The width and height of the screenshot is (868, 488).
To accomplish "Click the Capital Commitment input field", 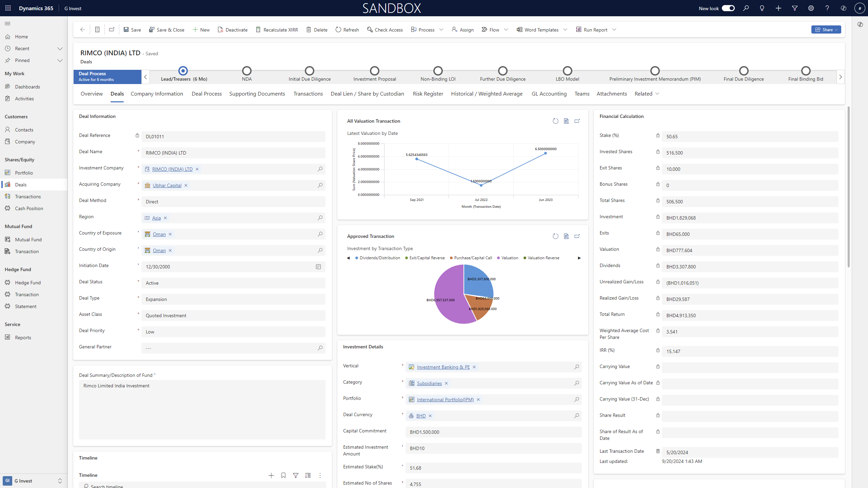I will click(493, 432).
